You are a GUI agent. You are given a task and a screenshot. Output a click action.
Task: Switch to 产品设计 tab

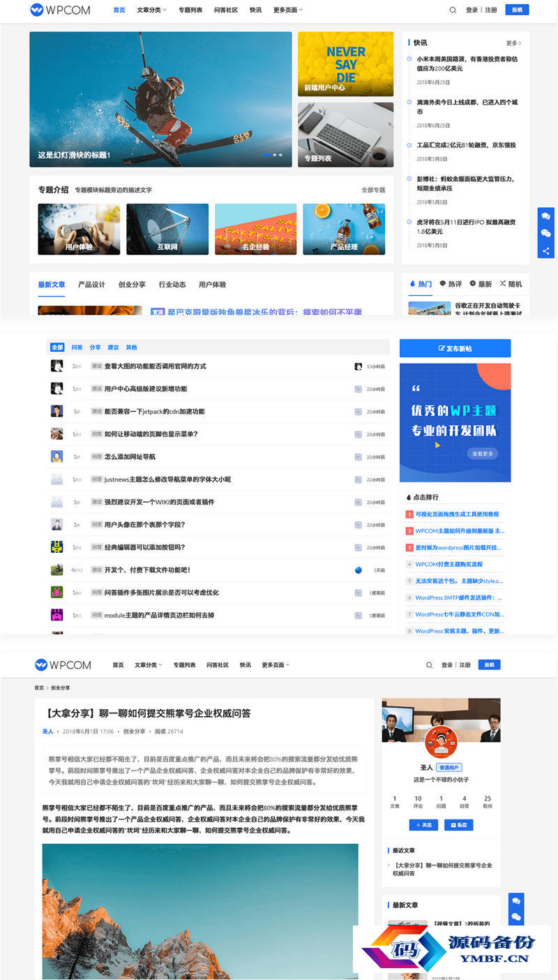(91, 285)
